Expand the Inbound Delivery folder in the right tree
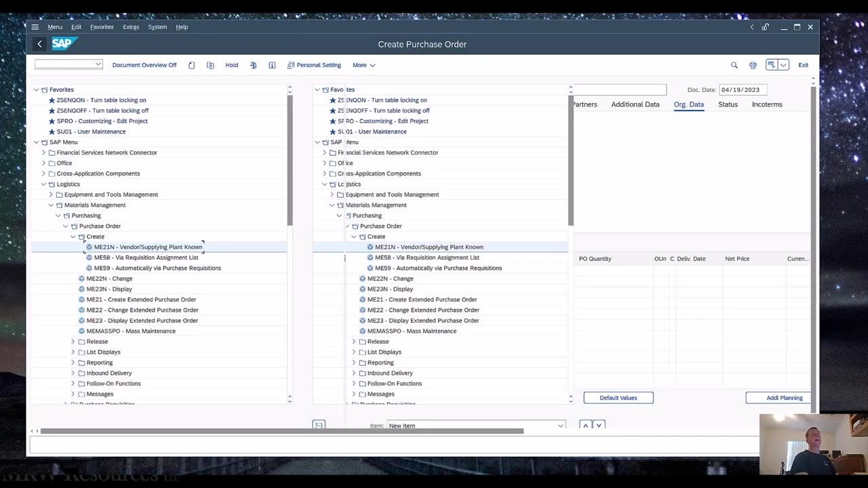The width and height of the screenshot is (868, 488). tap(353, 373)
